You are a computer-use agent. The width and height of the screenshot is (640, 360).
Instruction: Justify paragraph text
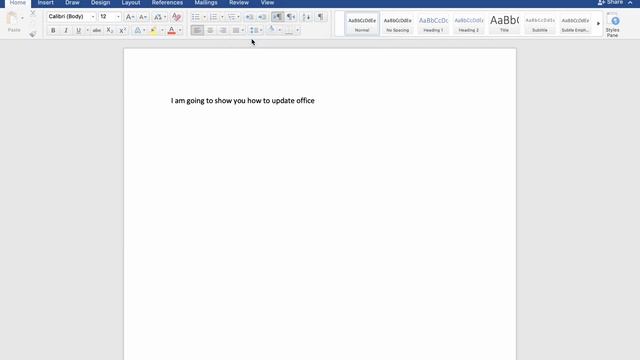click(236, 30)
